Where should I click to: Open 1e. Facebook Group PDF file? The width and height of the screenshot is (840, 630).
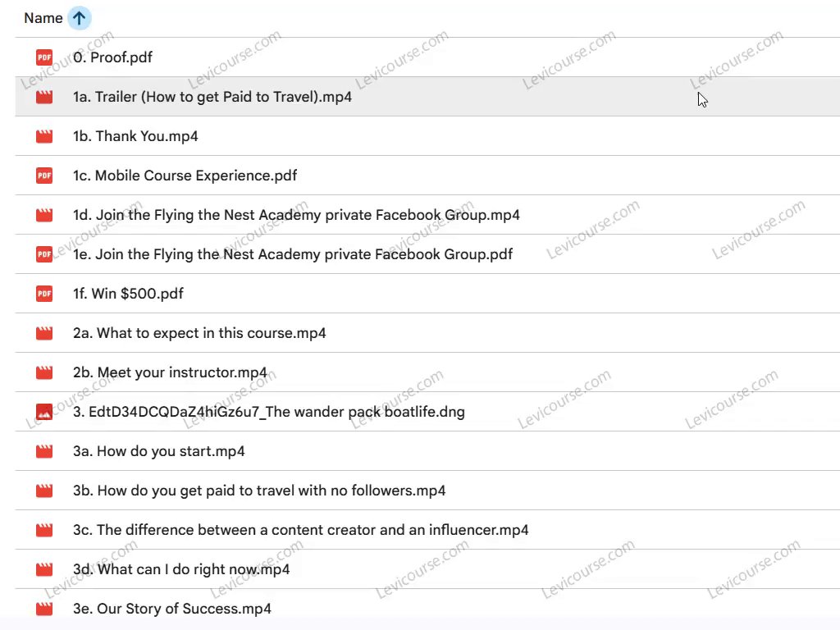(293, 254)
